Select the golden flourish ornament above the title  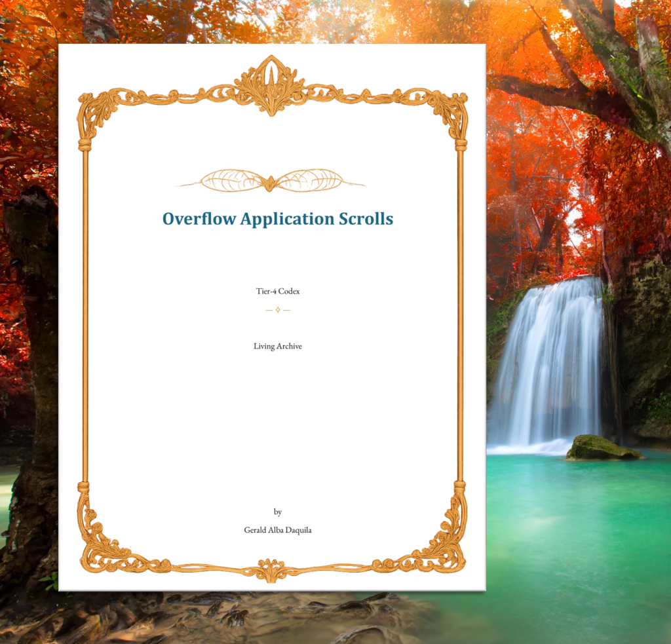click(271, 180)
